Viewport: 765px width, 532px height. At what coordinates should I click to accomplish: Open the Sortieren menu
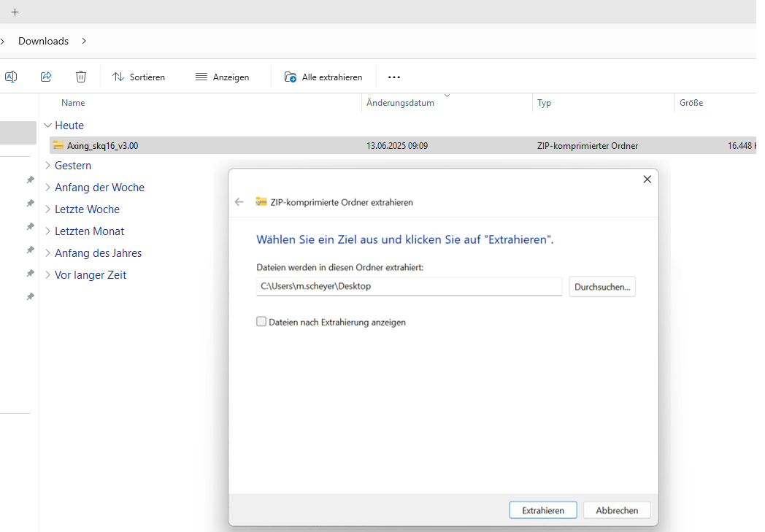(x=139, y=77)
